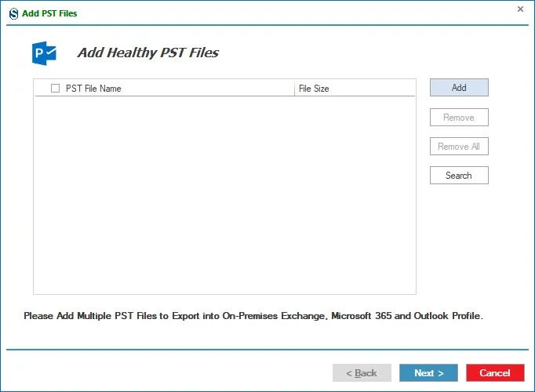This screenshot has width=535, height=392.
Task: Click the app logo in title bar
Action: pyautogui.click(x=13, y=13)
